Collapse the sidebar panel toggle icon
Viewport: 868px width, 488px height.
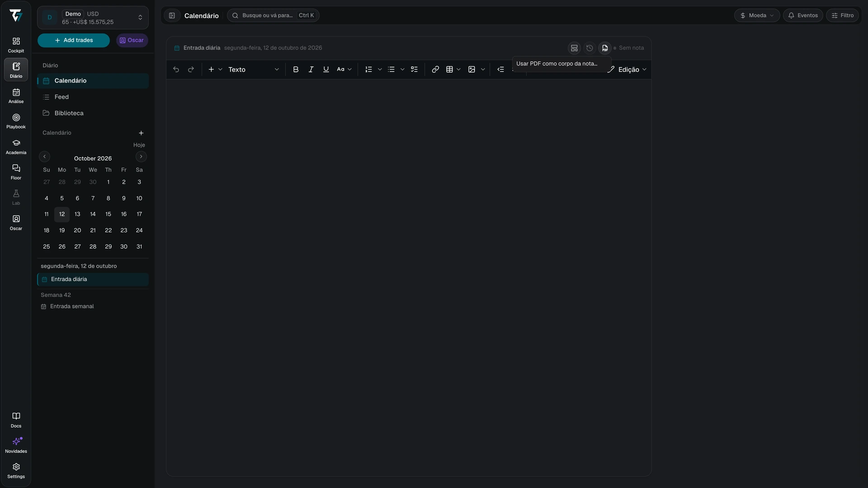(172, 15)
